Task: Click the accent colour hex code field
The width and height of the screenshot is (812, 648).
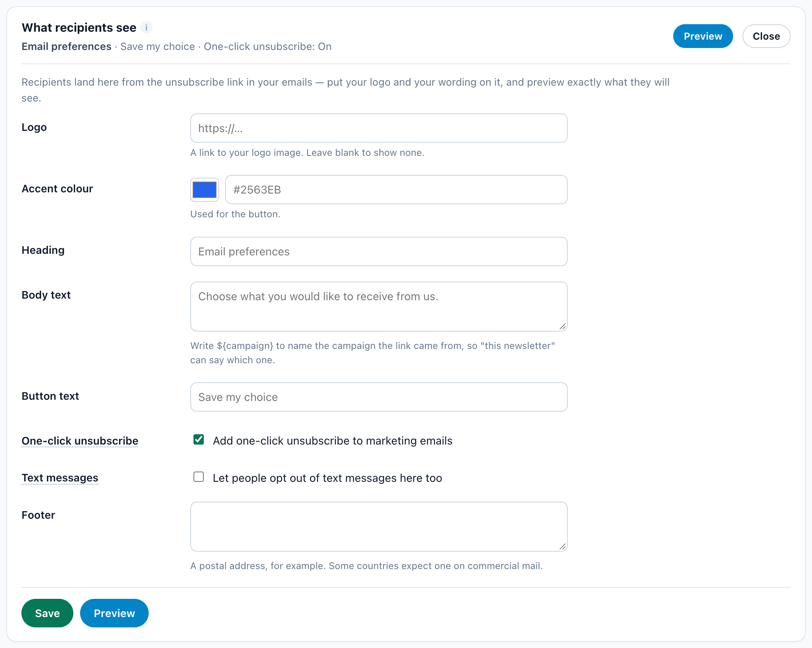Action: tap(396, 190)
